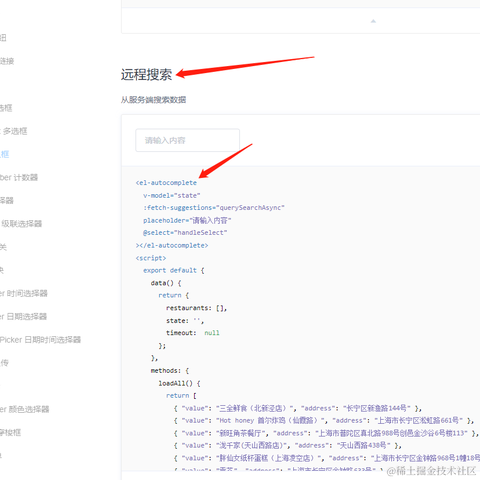This screenshot has width=480, height=480.
Task: Focus the 请输入内容 autocomplete input
Action: (187, 140)
